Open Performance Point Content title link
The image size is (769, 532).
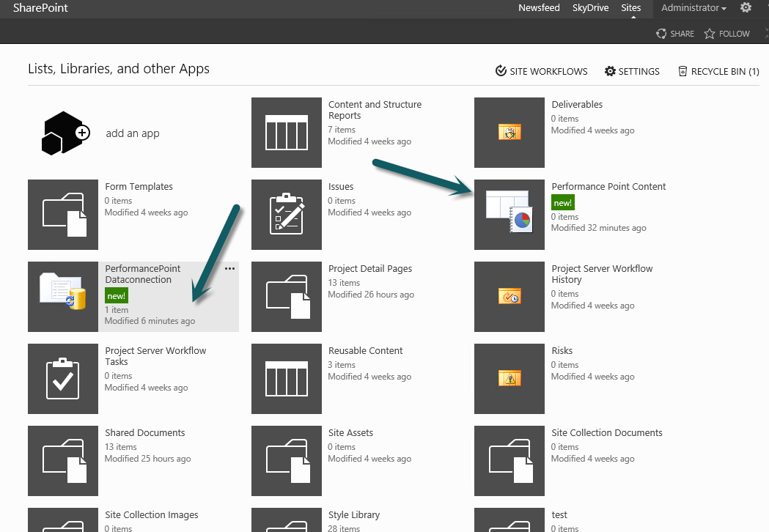[608, 186]
